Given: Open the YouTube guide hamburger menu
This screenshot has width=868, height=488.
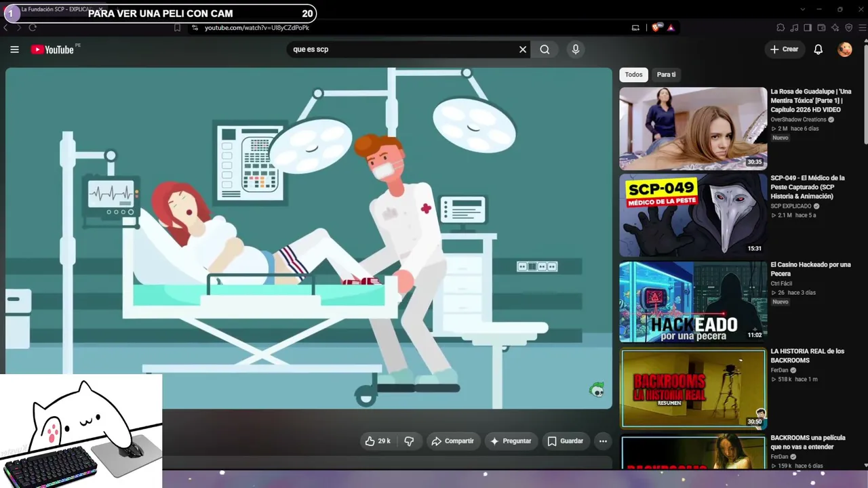Looking at the screenshot, I should click(x=14, y=49).
